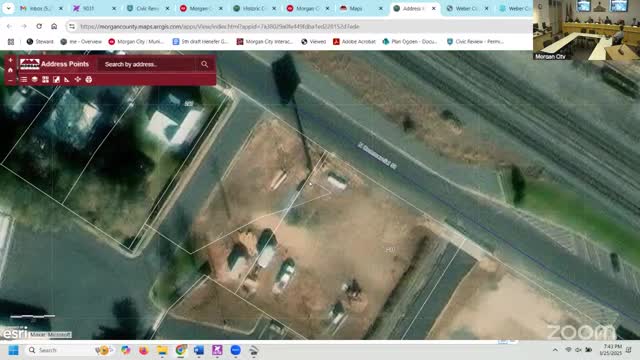This screenshot has width=640, height=360.
Task: Click the address search magnifier button
Action: click(x=204, y=64)
